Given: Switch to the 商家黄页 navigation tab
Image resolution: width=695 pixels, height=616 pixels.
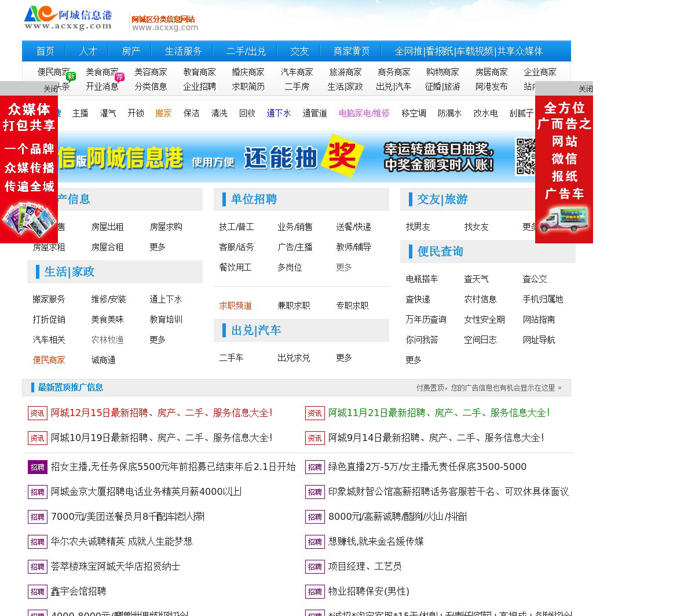Looking at the screenshot, I should point(352,51).
